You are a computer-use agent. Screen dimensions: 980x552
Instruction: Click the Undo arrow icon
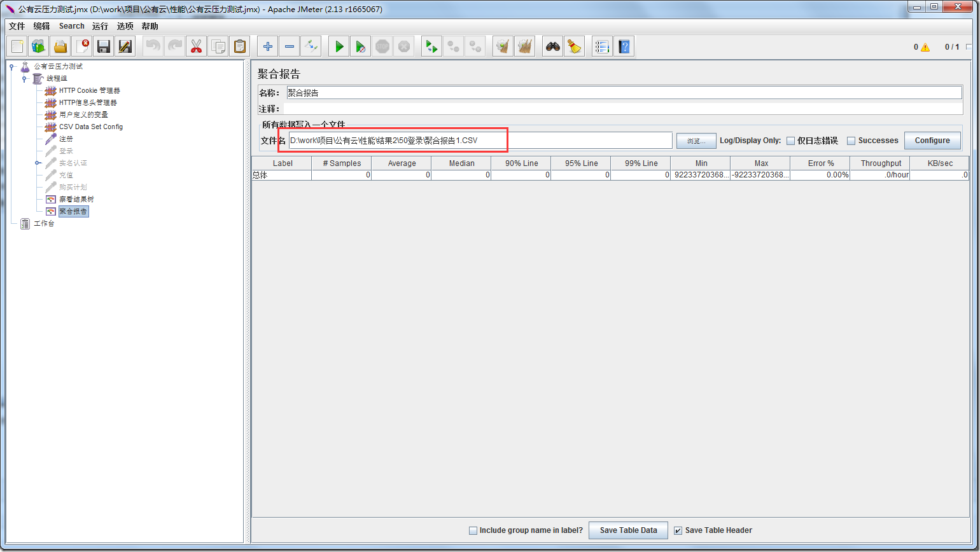point(153,46)
